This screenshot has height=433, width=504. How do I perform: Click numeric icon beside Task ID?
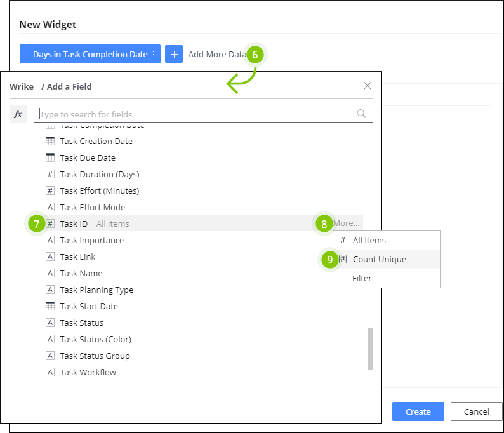click(50, 223)
